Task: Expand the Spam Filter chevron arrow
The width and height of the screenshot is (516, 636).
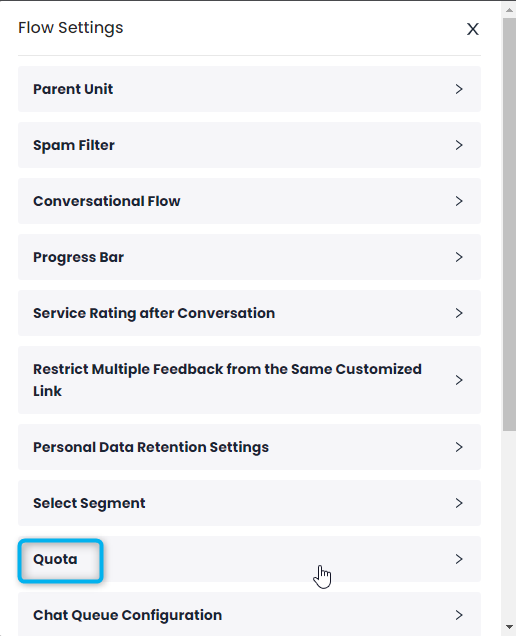Action: point(459,145)
